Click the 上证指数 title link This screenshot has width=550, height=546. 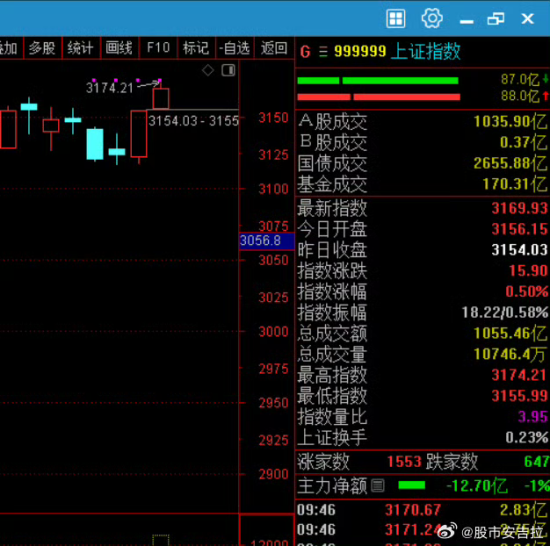425,52
